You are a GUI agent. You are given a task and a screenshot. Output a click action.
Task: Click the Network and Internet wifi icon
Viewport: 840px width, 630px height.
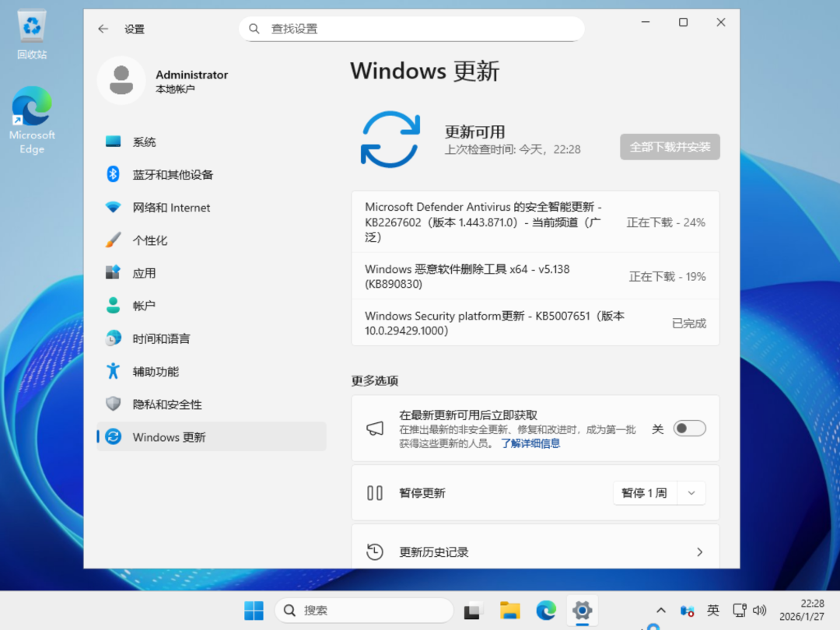click(113, 207)
